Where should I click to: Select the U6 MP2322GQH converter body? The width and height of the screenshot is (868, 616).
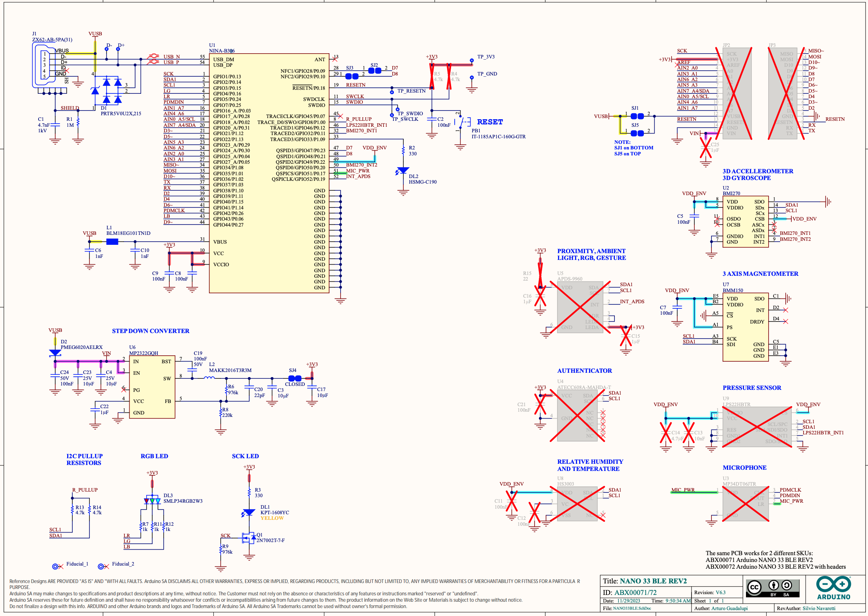[x=152, y=387]
